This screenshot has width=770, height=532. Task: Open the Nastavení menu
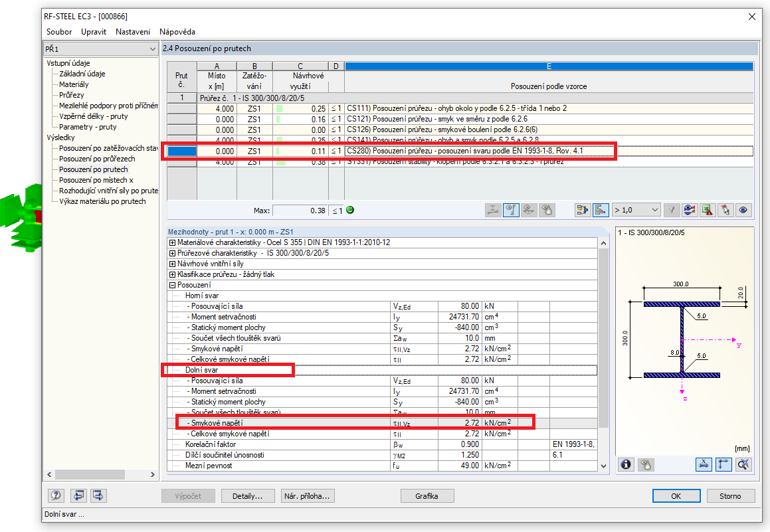[133, 31]
